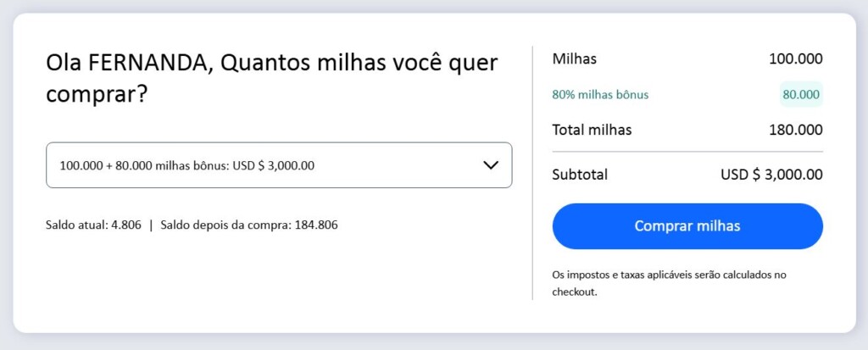Click the taxes and fees checkout note
The width and height of the screenshot is (868, 350).
pyautogui.click(x=670, y=283)
